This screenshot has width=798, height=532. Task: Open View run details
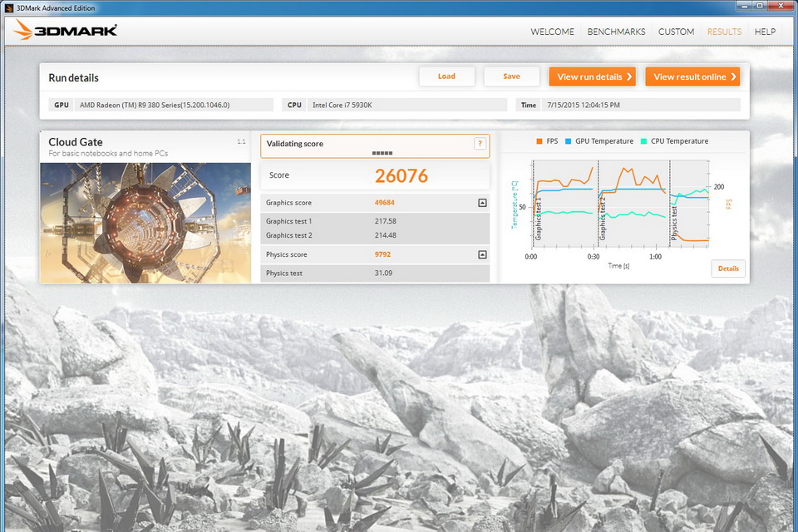tap(593, 76)
